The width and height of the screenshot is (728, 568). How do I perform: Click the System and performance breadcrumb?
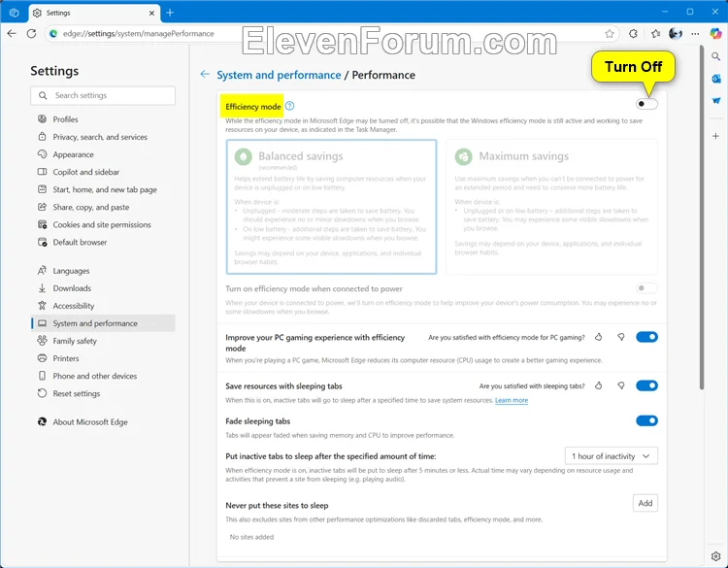click(279, 75)
